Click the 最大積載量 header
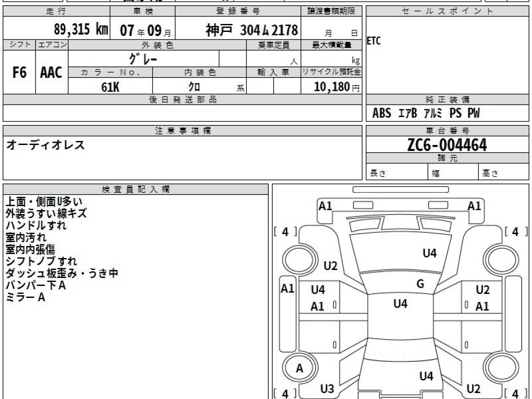Screen dimensions: 532x399 332,45
